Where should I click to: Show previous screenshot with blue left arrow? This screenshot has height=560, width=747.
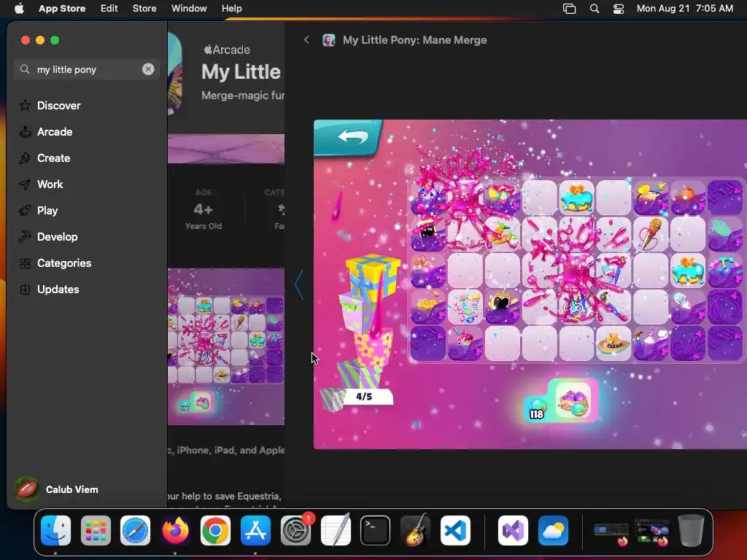[x=298, y=284]
